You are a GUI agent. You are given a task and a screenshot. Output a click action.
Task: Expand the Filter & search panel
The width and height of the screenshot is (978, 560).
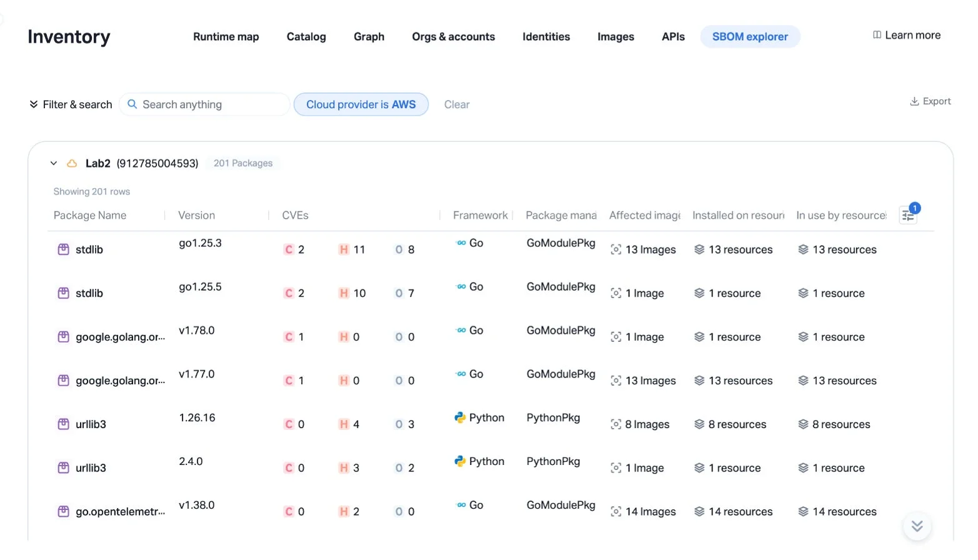pos(71,104)
